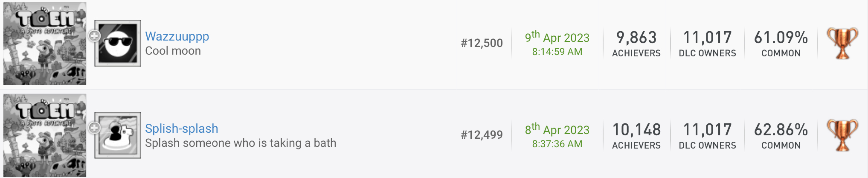Select the 9th Apr 2023 earned date

(x=557, y=37)
